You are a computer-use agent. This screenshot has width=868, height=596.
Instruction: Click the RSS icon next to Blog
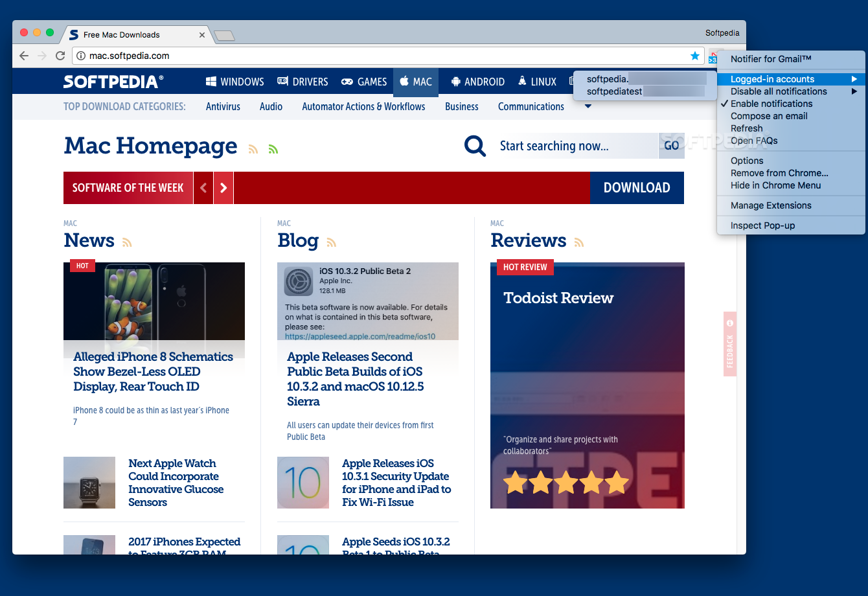click(x=332, y=243)
